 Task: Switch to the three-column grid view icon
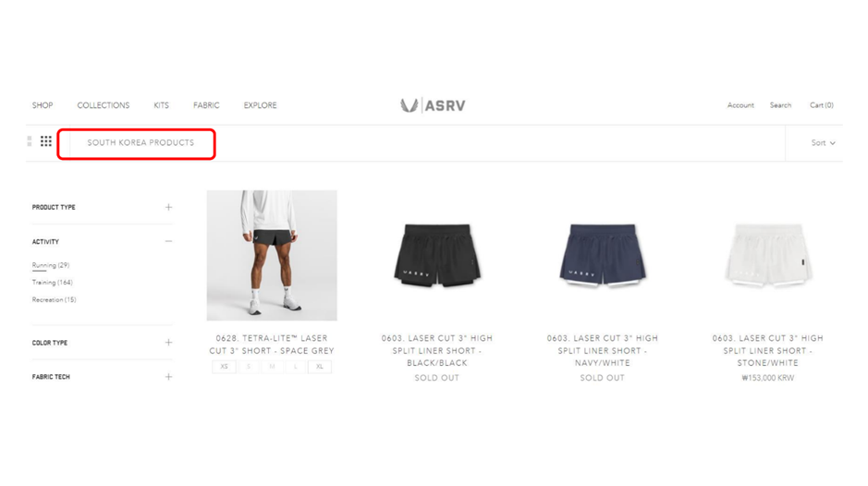(46, 141)
